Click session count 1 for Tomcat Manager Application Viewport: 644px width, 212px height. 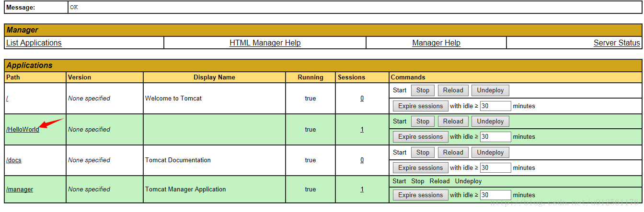[x=362, y=190]
